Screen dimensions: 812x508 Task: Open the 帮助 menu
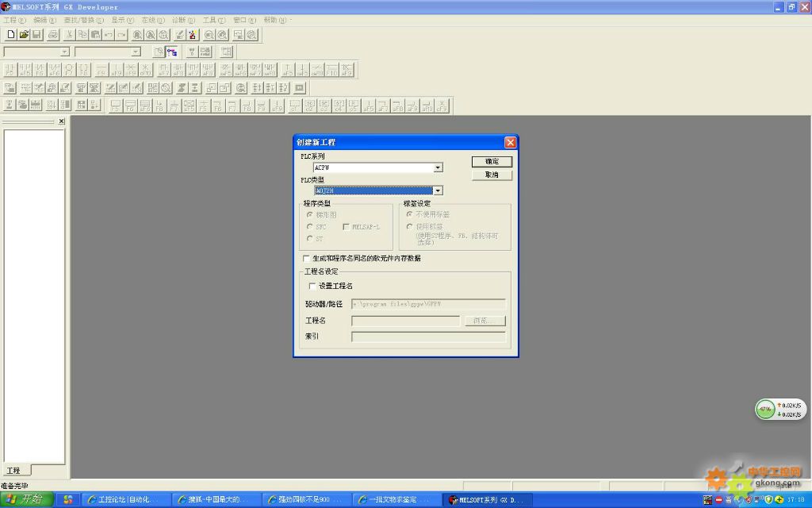click(x=275, y=20)
